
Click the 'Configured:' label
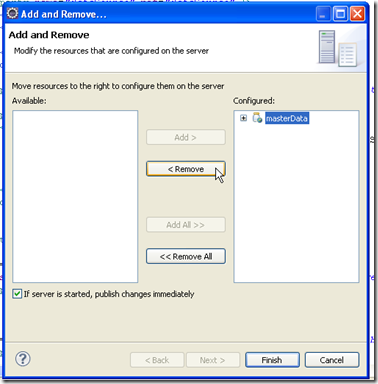coord(254,101)
